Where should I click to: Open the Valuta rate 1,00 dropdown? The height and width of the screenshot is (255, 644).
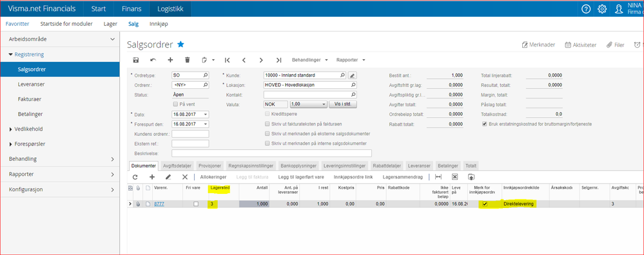324,104
